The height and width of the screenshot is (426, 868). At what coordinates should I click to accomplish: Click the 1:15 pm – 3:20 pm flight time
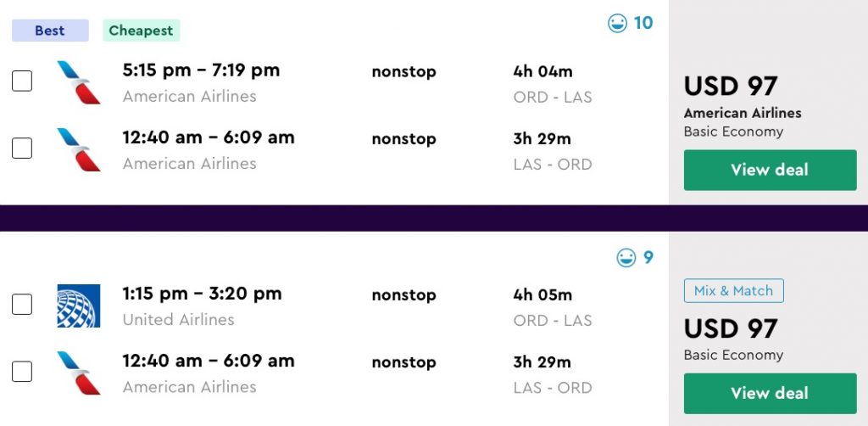pyautogui.click(x=202, y=294)
